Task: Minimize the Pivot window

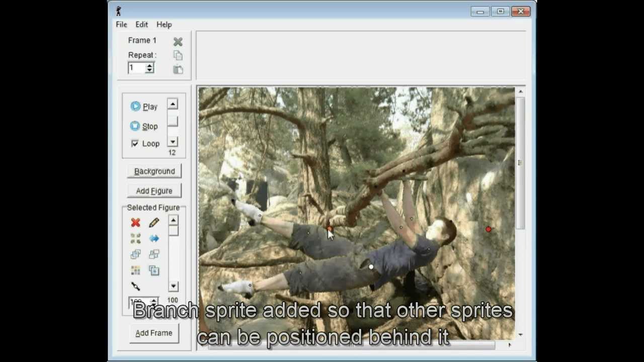Action: click(480, 11)
